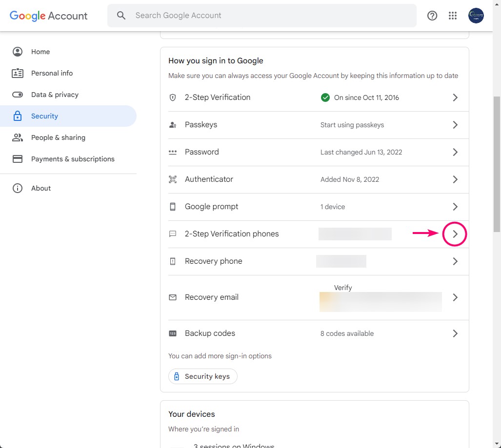Click the vertical page scrollbar thumb
This screenshot has height=448, width=501.
(497, 164)
